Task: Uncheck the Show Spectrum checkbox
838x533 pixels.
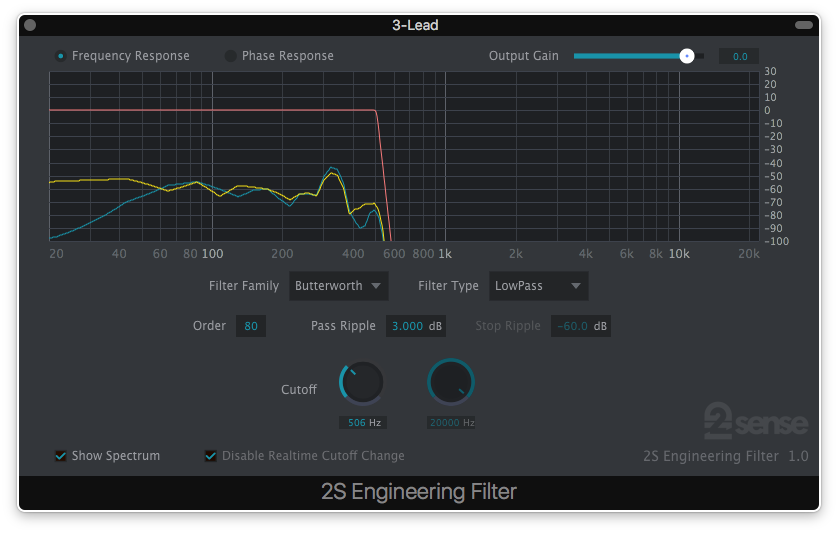Action: tap(60, 456)
